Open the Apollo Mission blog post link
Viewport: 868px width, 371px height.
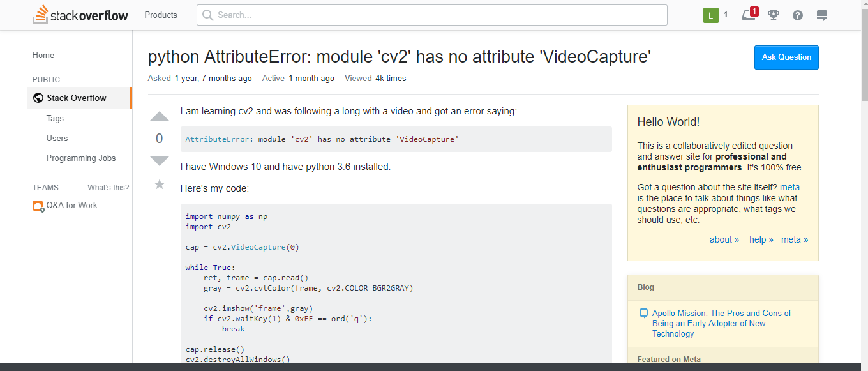(721, 323)
